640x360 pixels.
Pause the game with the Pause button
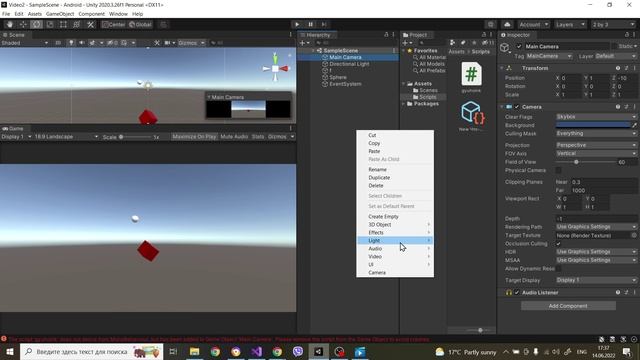click(x=310, y=24)
